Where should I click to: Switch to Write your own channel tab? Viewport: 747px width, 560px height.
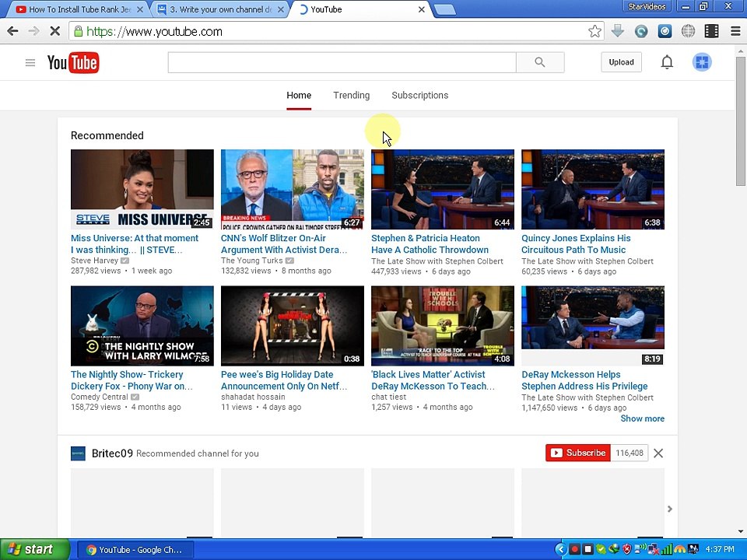point(221,9)
